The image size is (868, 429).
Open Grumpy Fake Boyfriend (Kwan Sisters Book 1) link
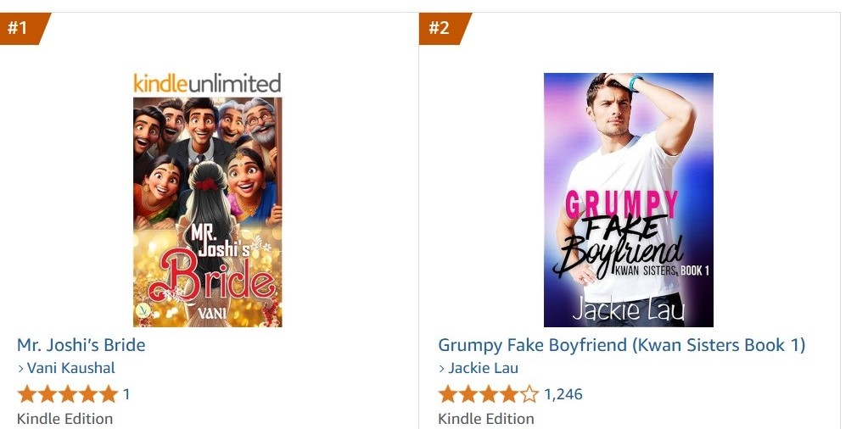621,345
